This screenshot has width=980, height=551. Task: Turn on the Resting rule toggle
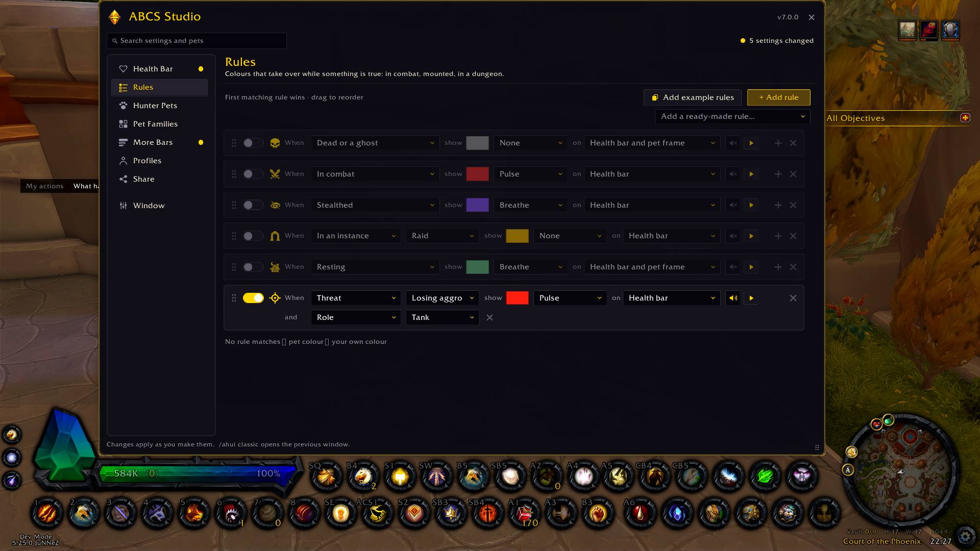point(253,267)
